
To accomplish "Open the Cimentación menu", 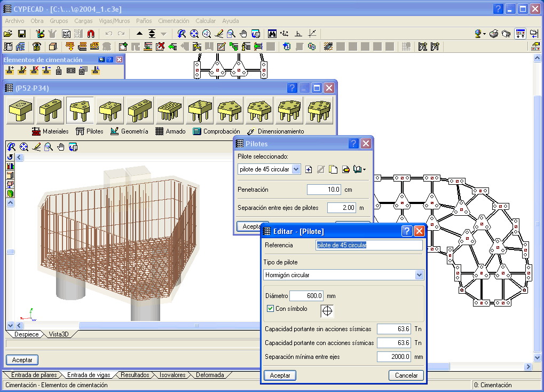I will pos(174,21).
